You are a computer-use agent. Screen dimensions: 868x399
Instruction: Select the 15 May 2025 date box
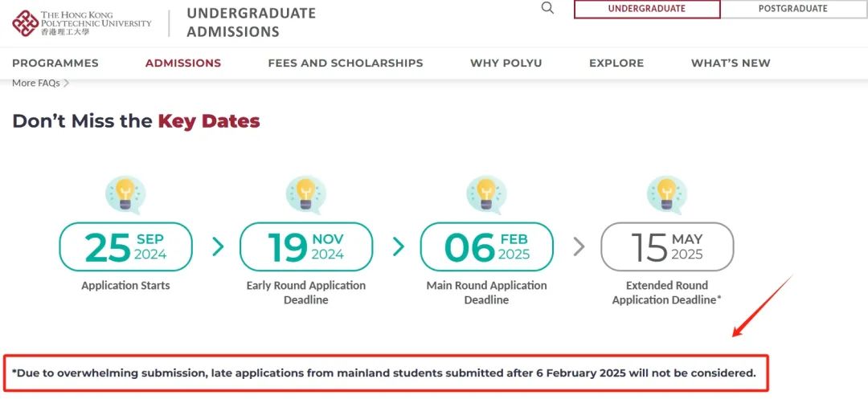point(667,246)
